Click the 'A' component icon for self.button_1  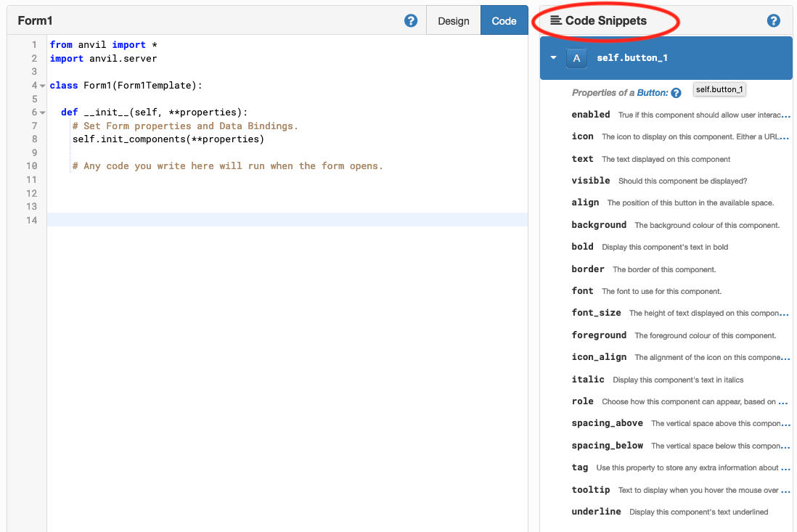coord(576,57)
